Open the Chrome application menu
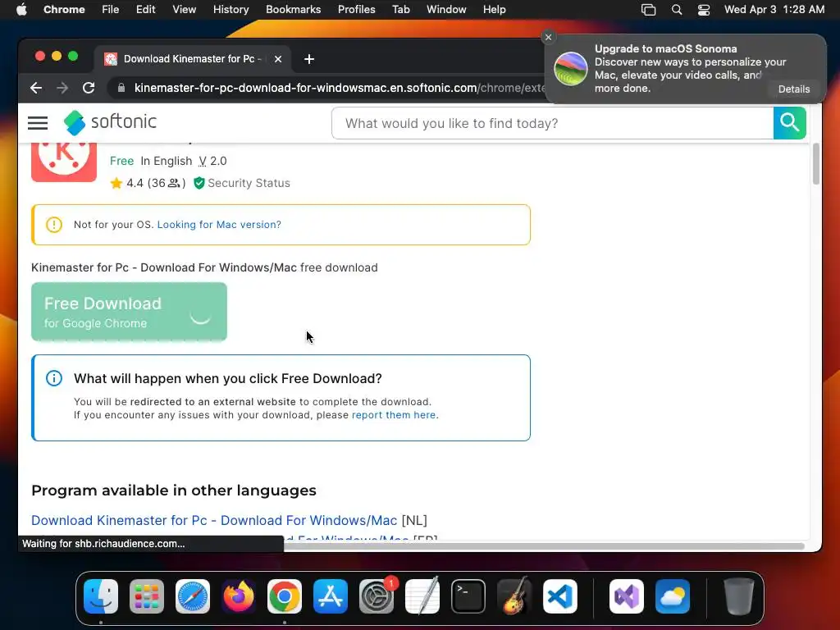 click(64, 10)
